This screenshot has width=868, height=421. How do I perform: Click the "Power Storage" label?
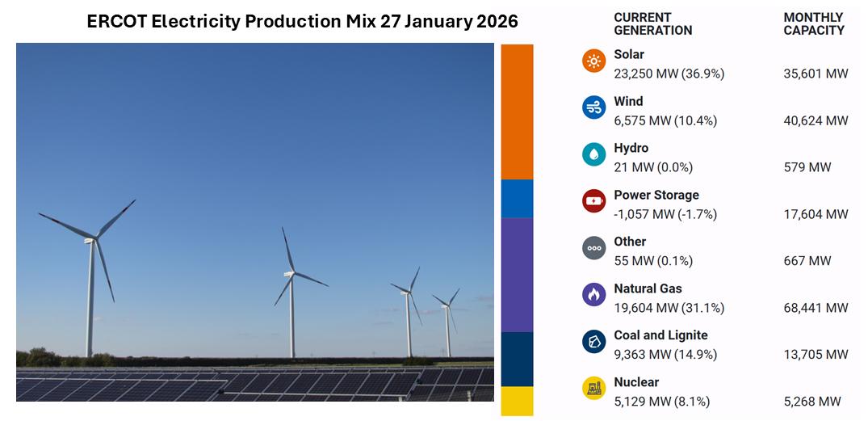656,195
